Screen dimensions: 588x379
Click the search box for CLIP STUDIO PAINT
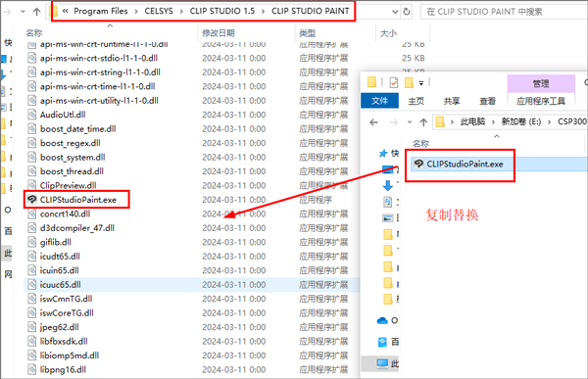point(504,12)
